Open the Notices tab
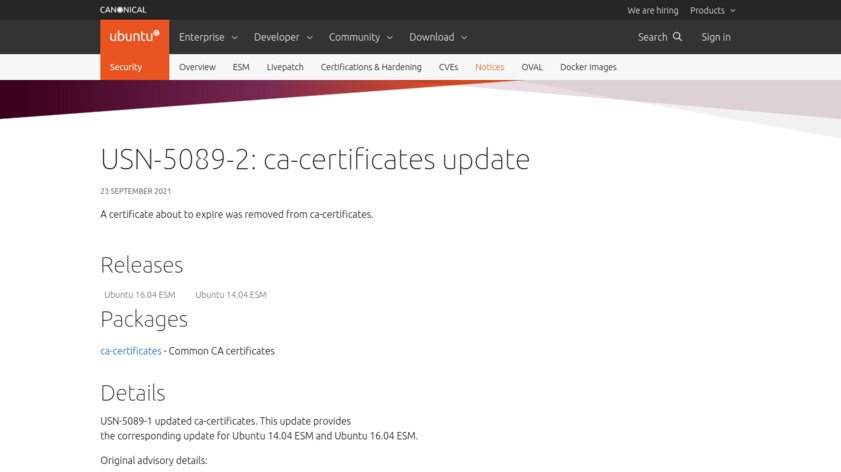 click(x=490, y=67)
